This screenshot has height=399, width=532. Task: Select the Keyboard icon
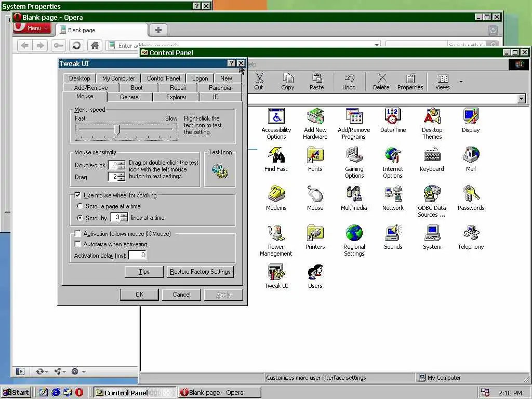432,159
